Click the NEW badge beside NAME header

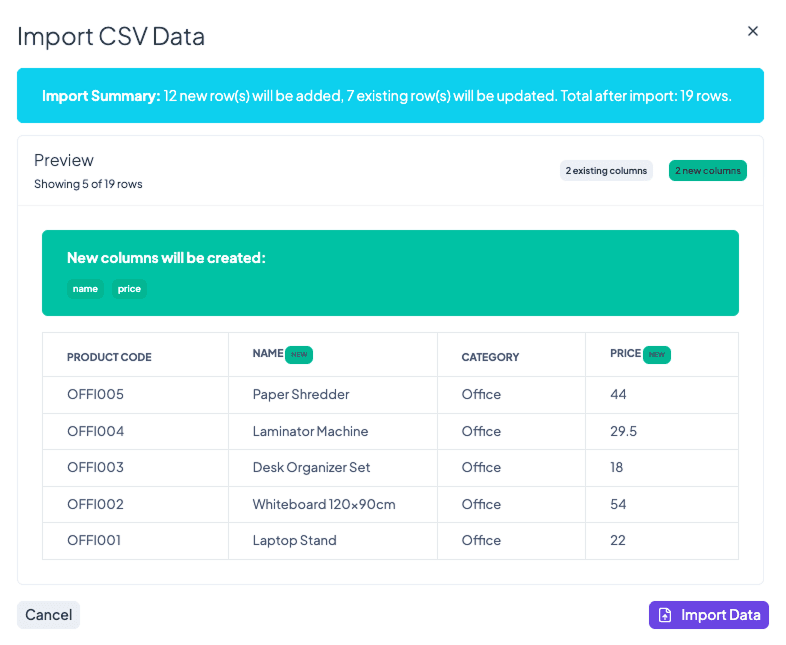point(299,354)
